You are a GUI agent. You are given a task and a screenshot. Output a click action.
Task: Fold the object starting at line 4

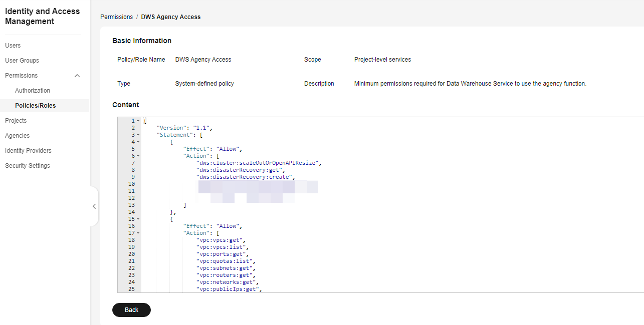click(x=138, y=142)
